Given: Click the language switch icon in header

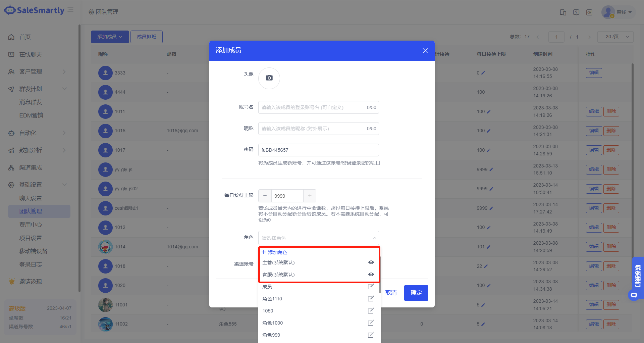Looking at the screenshot, I should pos(589,12).
